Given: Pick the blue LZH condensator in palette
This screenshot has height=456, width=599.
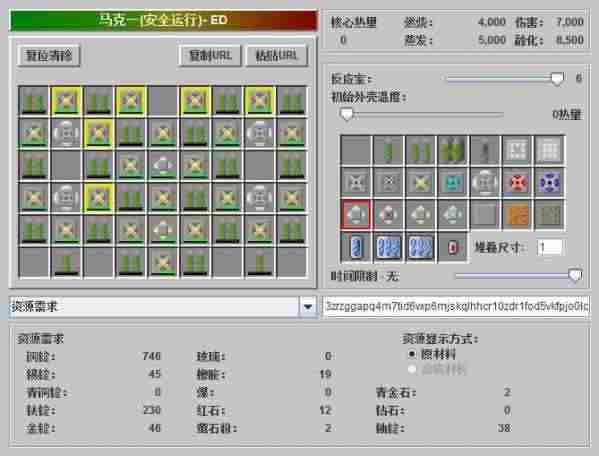Looking at the screenshot, I should tap(549, 183).
